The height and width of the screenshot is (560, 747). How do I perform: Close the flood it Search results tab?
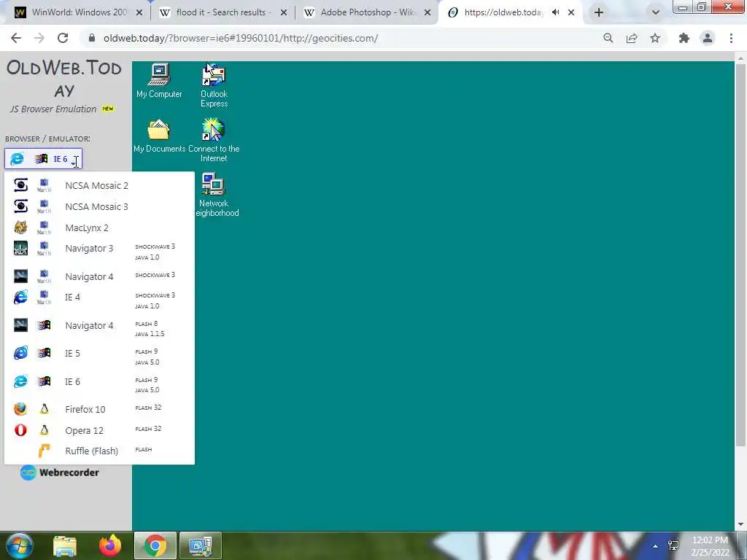tap(284, 13)
